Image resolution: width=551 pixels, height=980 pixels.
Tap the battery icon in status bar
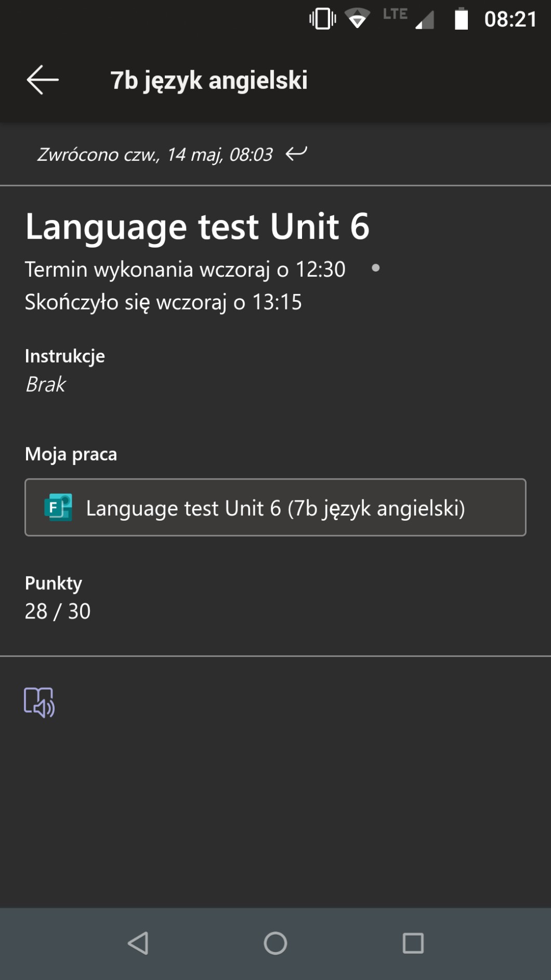coord(461,19)
